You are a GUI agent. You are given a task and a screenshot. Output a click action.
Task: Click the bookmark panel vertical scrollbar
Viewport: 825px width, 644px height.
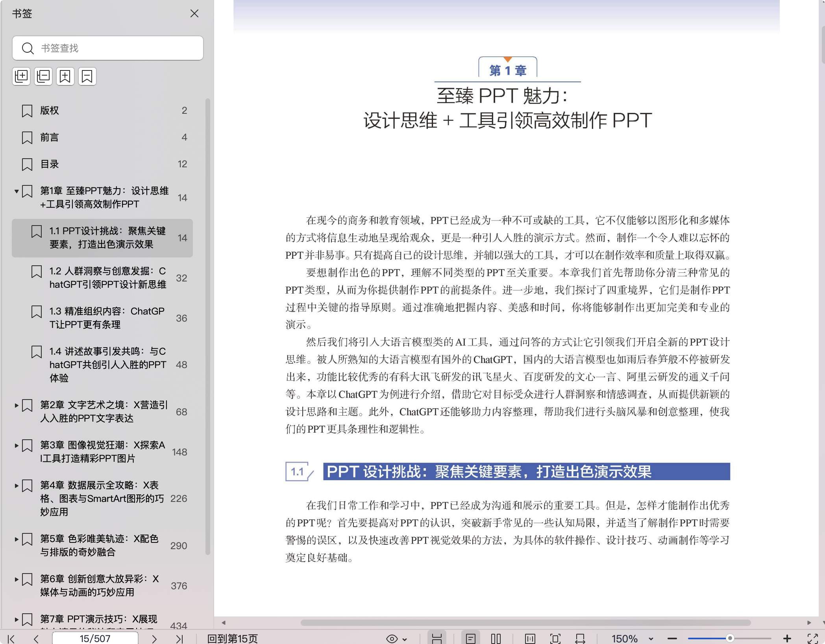pos(207,327)
